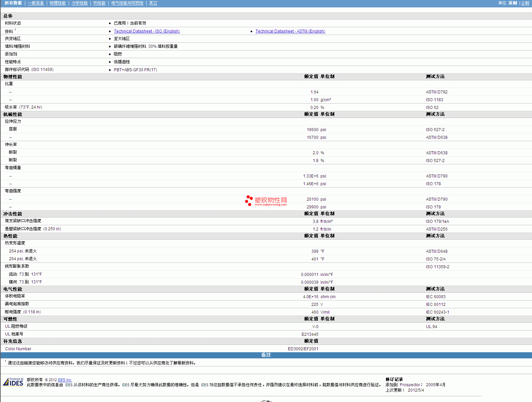Open the 热性能 tab
The width and height of the screenshot is (532, 402).
tap(99, 3)
